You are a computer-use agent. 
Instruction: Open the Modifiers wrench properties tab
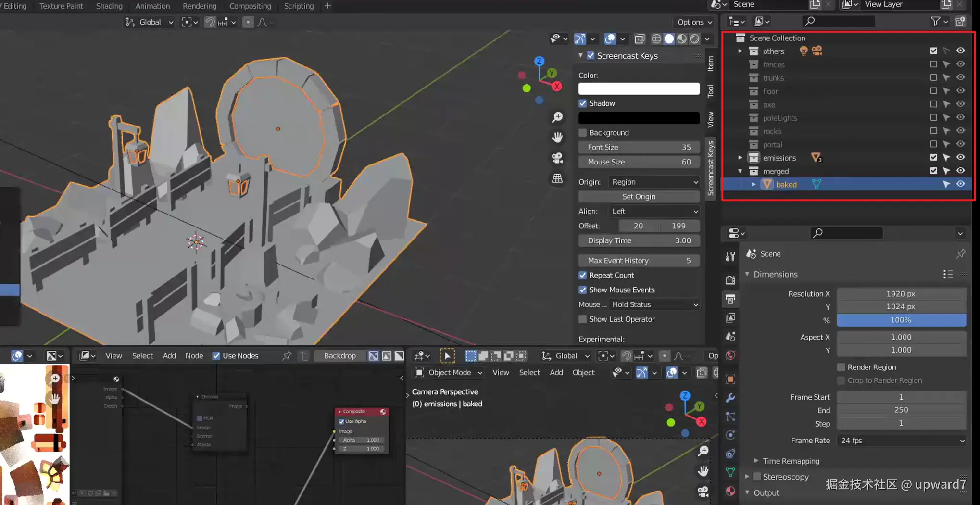click(730, 398)
